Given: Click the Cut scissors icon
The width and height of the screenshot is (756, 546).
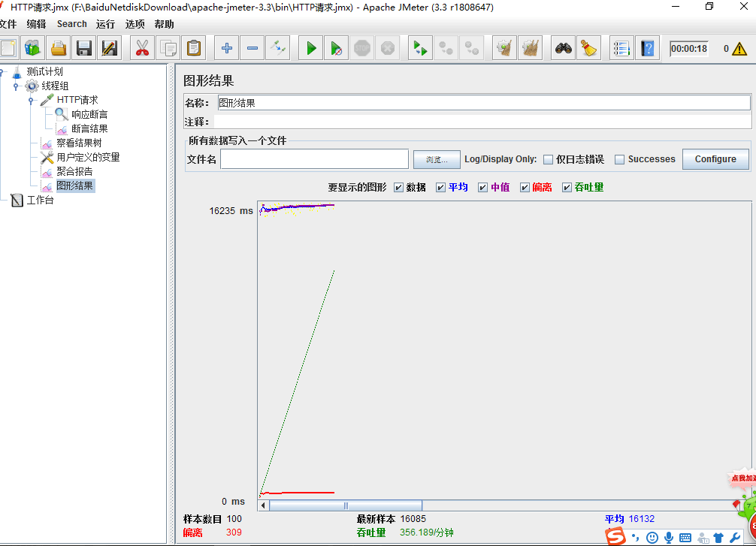Looking at the screenshot, I should [142, 48].
